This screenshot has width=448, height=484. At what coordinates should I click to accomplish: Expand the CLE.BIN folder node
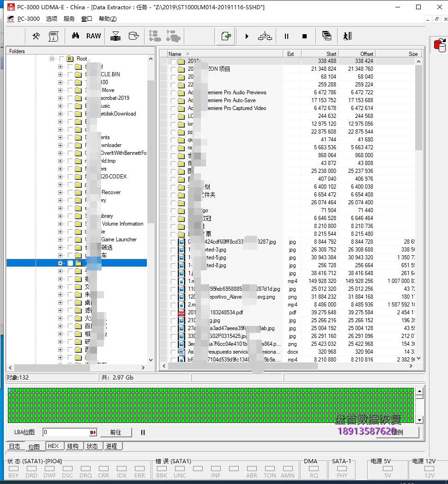tap(60, 74)
